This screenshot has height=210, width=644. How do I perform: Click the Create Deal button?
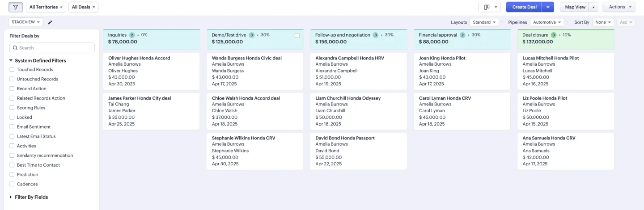click(x=524, y=7)
